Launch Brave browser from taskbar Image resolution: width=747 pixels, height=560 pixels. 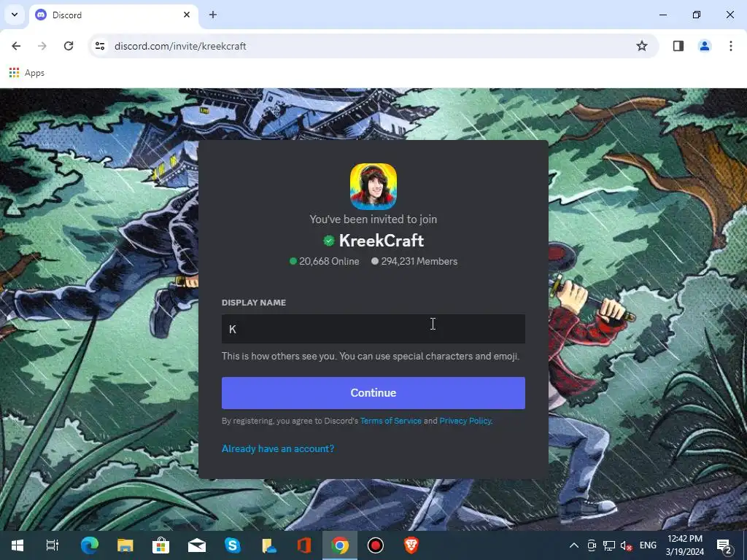pos(411,545)
